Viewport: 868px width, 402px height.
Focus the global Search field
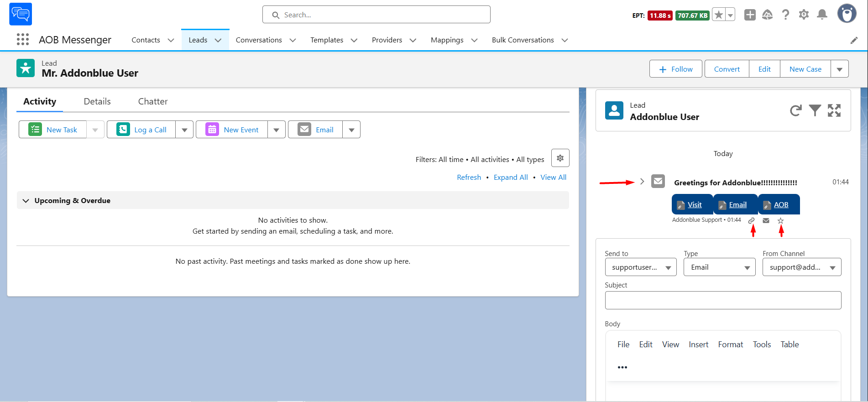[x=376, y=15]
